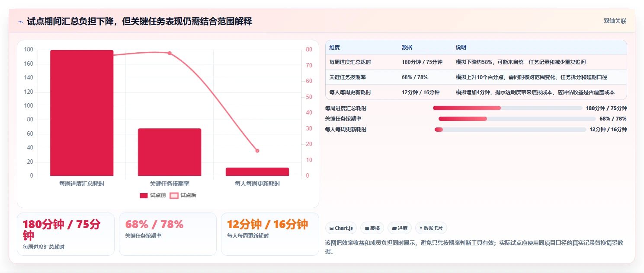Open the 180分钟 / 75分钟 data card

click(66, 234)
